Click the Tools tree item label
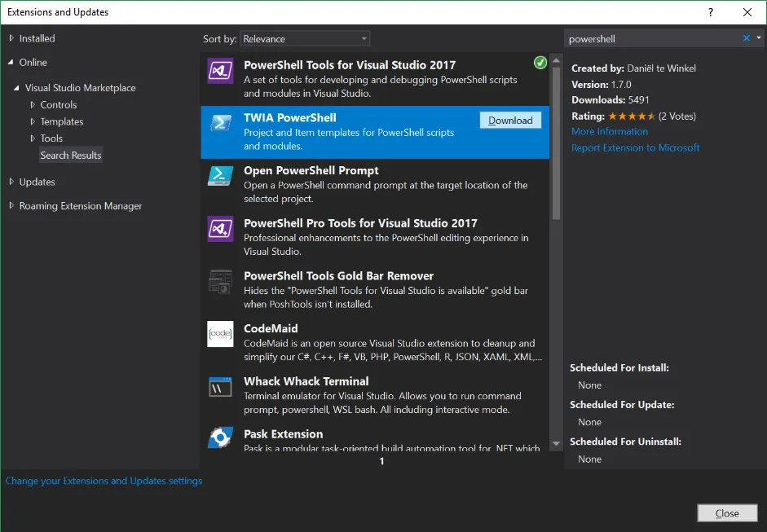 click(x=51, y=138)
